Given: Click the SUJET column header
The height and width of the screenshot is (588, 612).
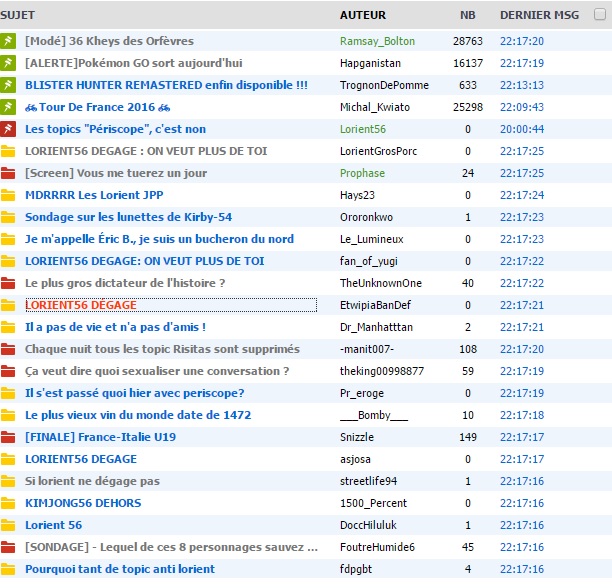Looking at the screenshot, I should click(x=18, y=16).
